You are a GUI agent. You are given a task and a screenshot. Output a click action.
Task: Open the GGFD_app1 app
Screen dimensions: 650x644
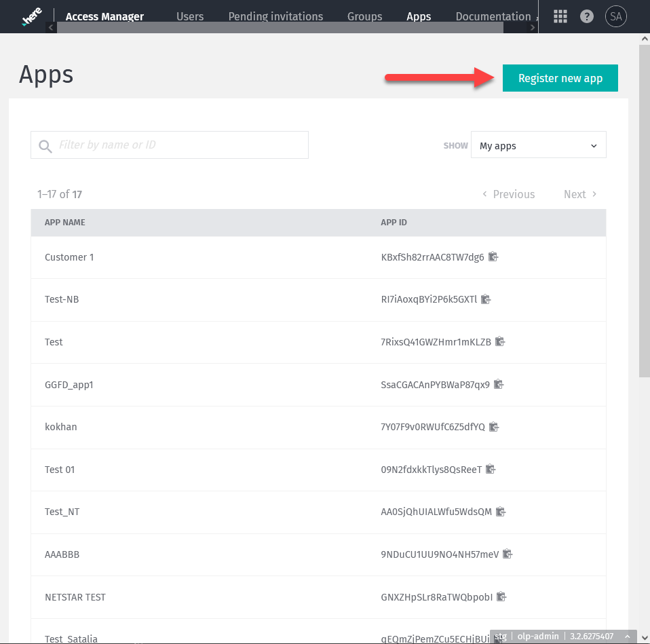coord(69,385)
